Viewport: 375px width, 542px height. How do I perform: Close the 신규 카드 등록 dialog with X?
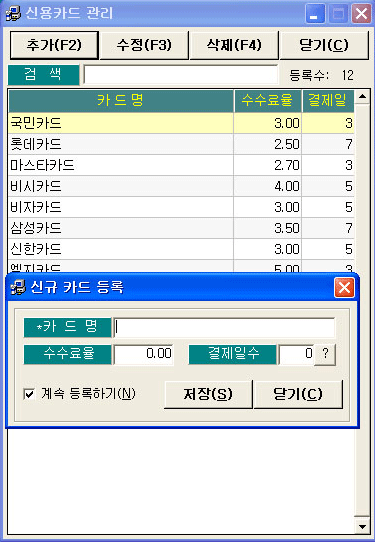coord(344,288)
